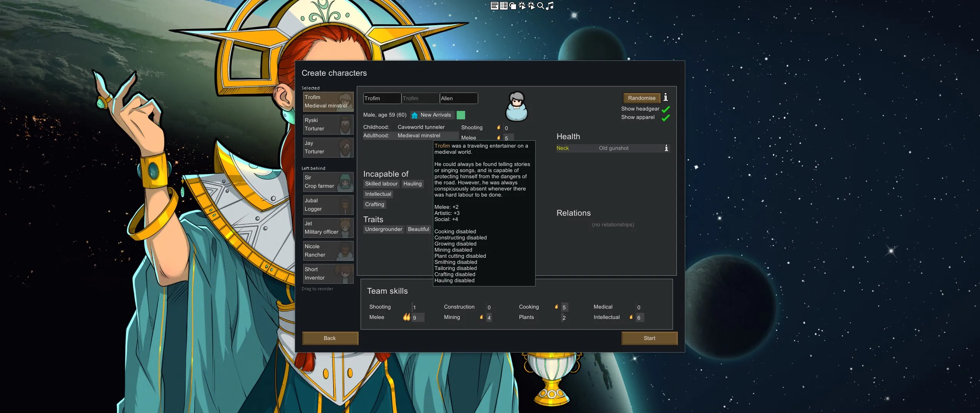Open the debug log lines icon
The height and width of the screenshot is (413, 980).
coord(494,5)
